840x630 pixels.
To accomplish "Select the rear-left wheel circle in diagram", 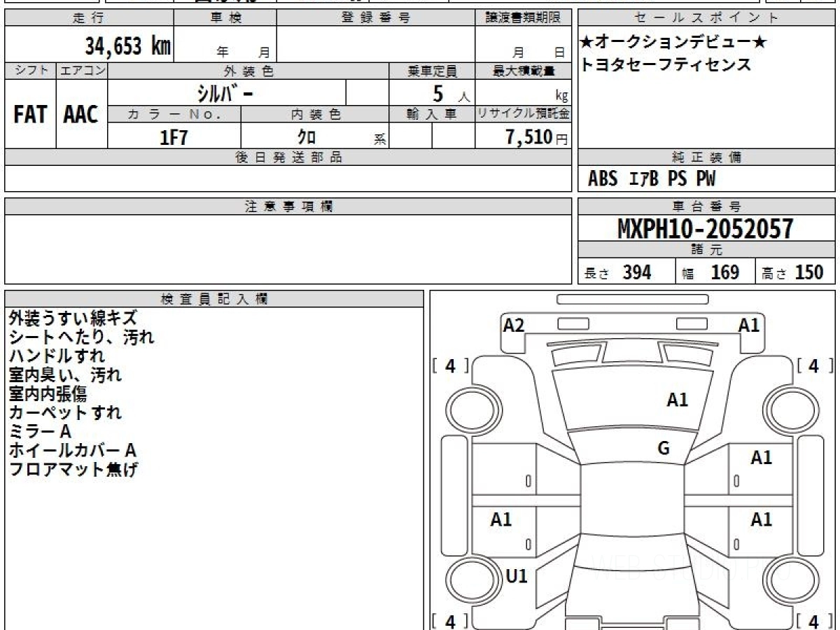I will click(x=469, y=581).
